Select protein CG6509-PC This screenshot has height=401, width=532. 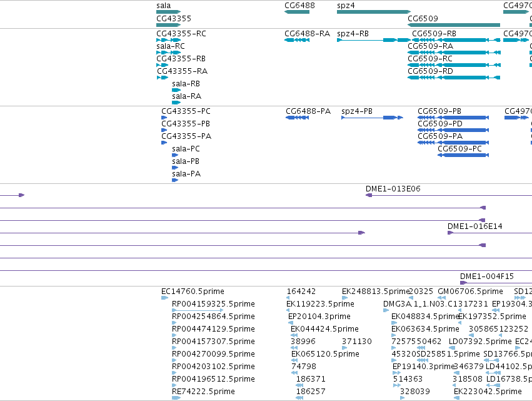point(463,155)
